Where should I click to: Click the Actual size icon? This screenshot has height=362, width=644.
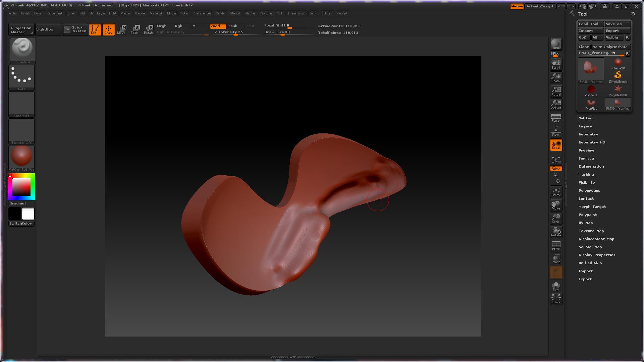[556, 91]
